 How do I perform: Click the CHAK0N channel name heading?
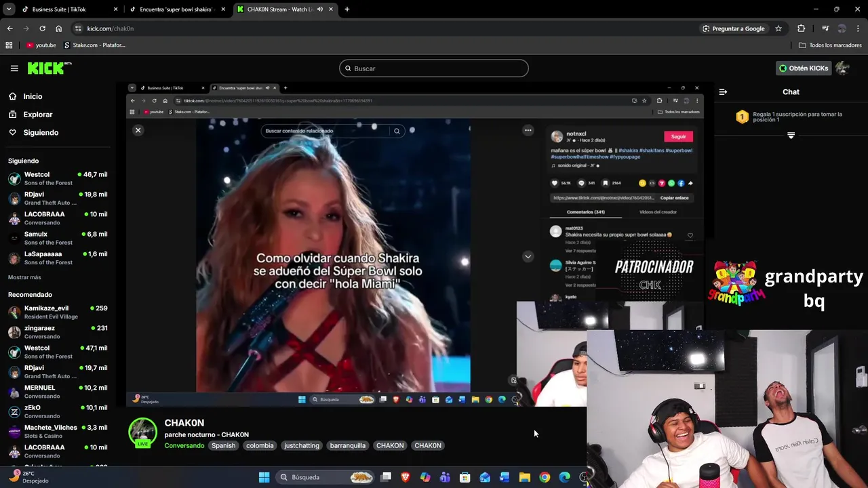click(x=184, y=423)
